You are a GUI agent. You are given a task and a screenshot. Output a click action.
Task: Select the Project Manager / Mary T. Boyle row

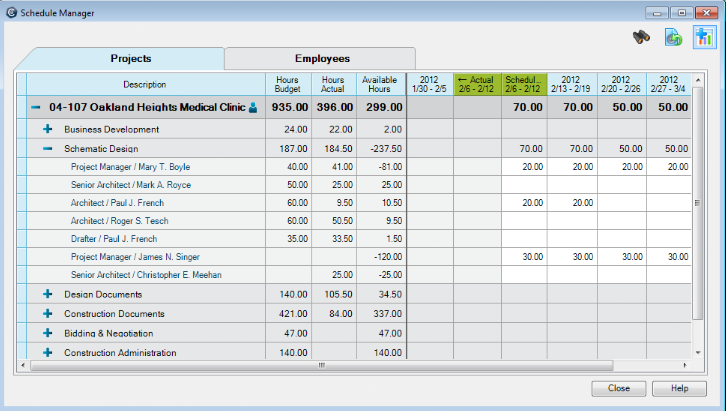[x=130, y=167]
